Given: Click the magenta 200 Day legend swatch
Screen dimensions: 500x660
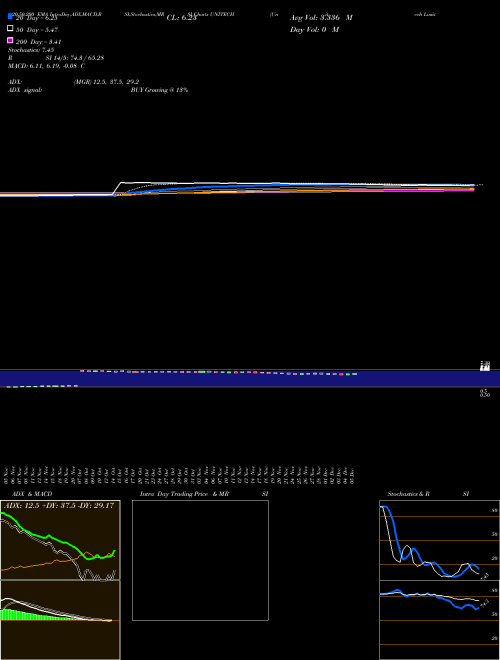Looking at the screenshot, I should pos(11,40).
